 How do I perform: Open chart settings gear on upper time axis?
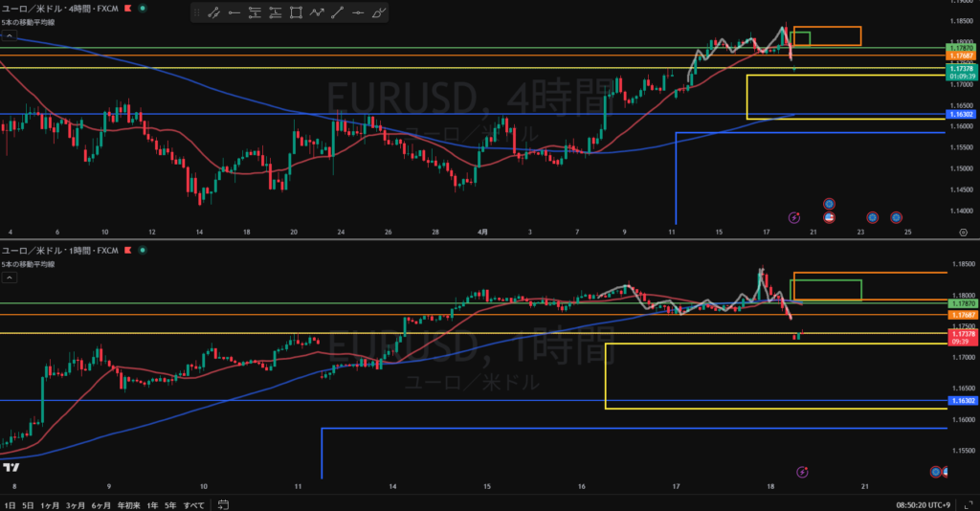coord(962,232)
